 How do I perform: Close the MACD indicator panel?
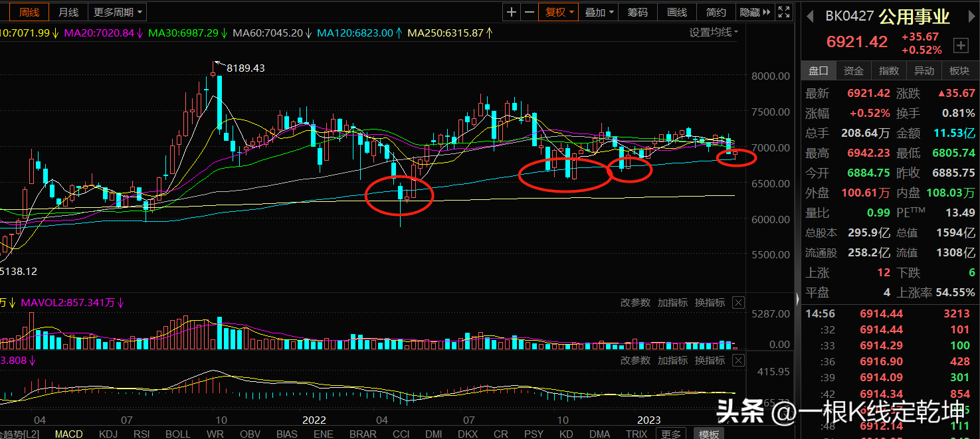[x=738, y=360]
